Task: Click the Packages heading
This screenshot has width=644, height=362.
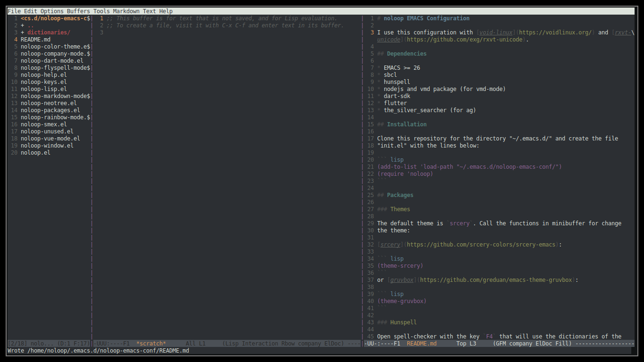Action: click(x=400, y=195)
